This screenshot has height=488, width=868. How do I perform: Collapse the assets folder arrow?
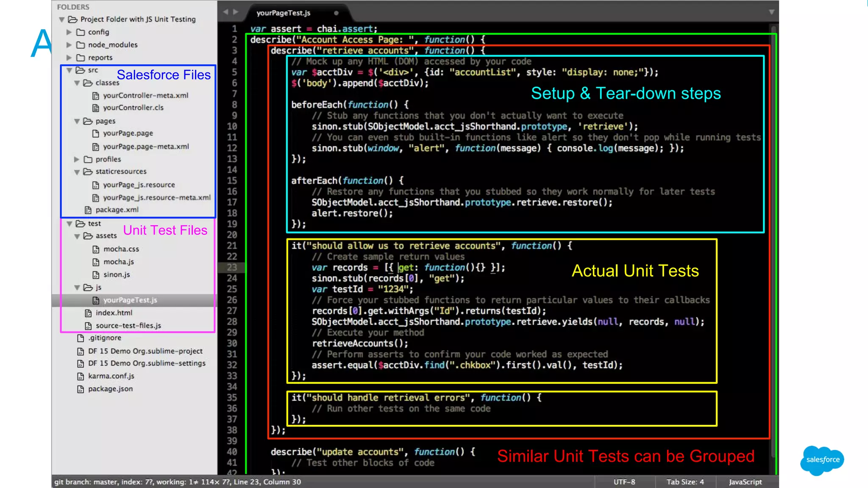(77, 236)
